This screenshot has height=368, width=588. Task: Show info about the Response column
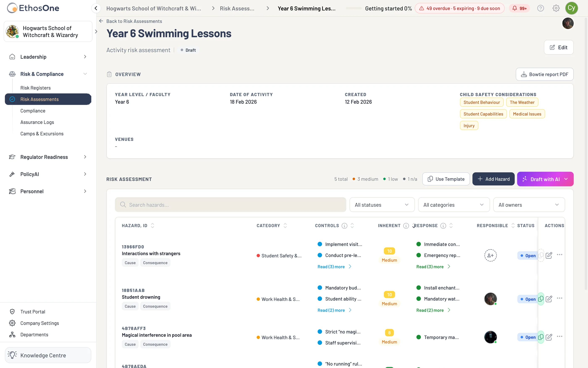coord(443,226)
